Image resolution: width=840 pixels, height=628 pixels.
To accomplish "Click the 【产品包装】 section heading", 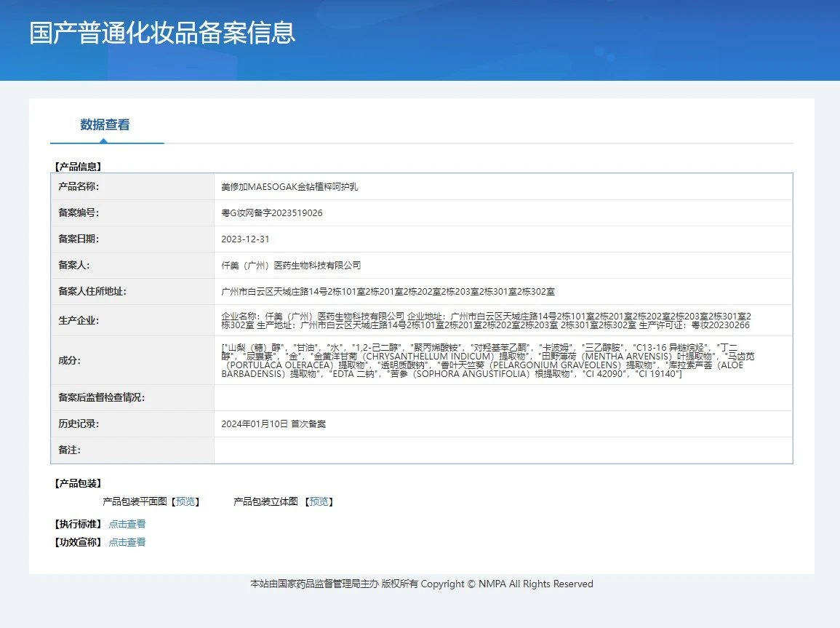I will (x=79, y=483).
